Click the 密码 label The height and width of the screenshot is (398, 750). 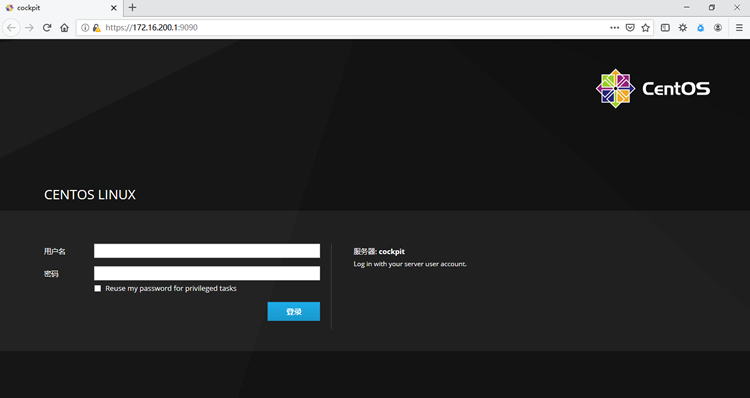(51, 274)
